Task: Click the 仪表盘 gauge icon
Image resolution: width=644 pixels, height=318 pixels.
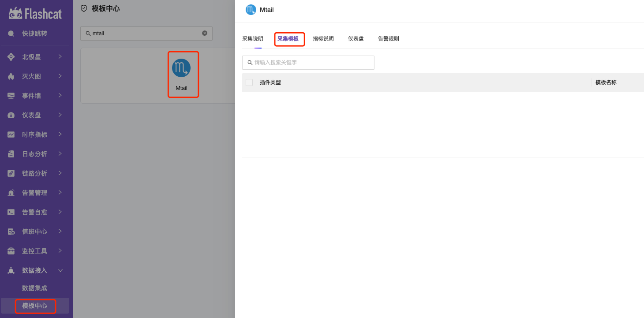Action: coord(11,115)
